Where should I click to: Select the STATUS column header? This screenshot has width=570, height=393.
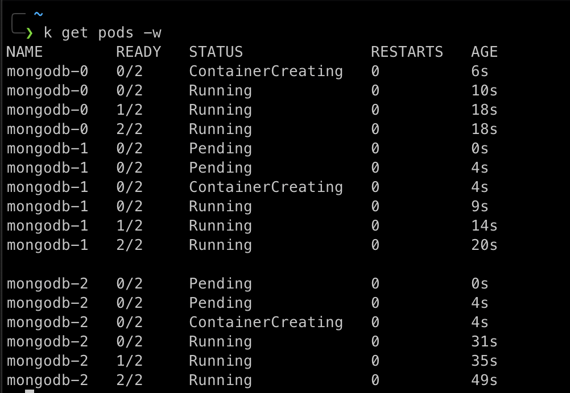(x=216, y=52)
